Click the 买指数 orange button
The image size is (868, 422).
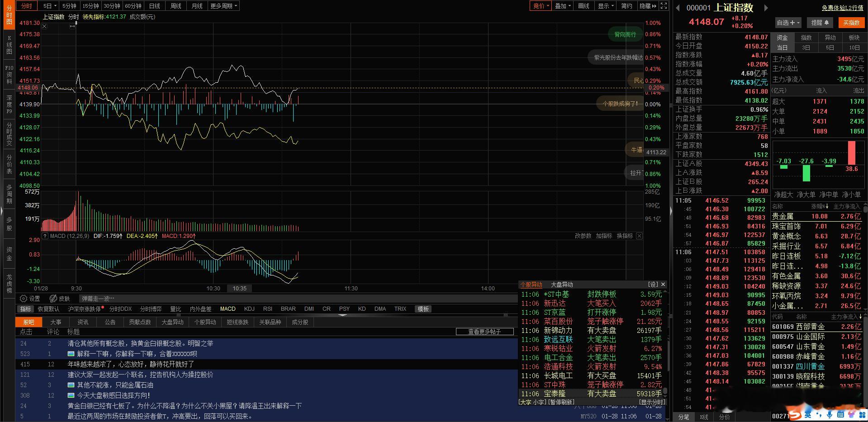851,23
